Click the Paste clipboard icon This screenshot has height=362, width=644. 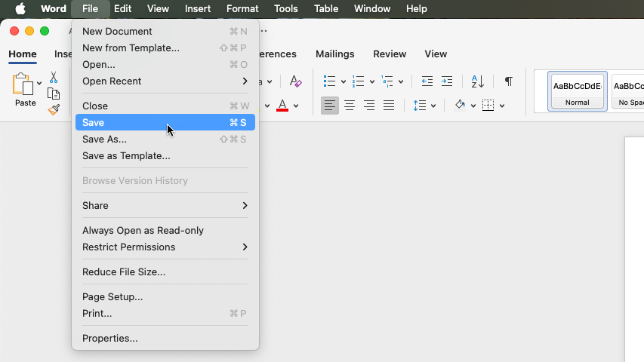point(23,84)
